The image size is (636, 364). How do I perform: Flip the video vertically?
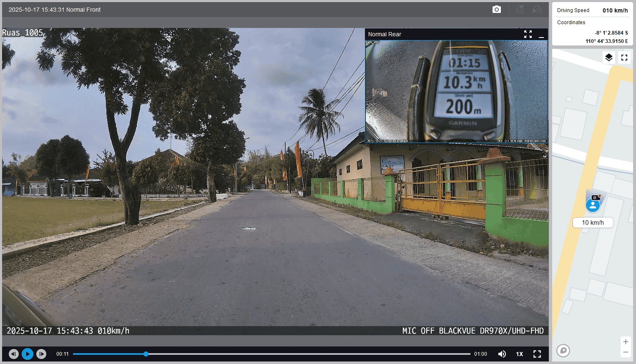tap(520, 10)
